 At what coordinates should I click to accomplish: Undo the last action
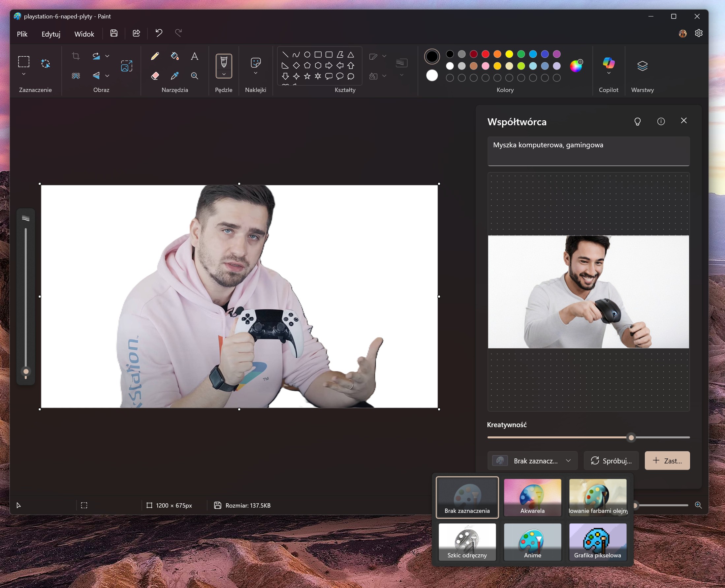pos(159,33)
